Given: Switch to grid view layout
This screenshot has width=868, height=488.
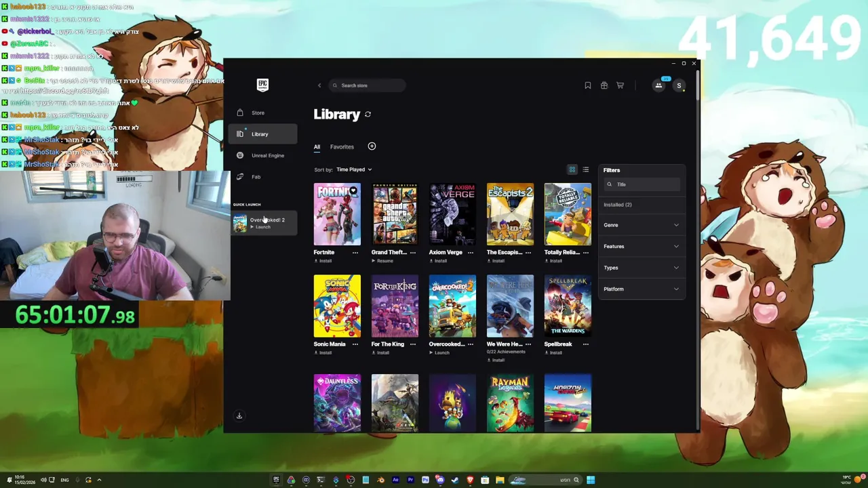Looking at the screenshot, I should click(572, 169).
